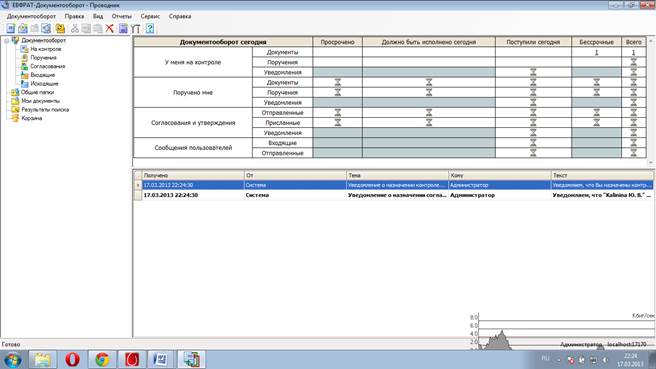Image resolution: width=656 pixels, height=369 pixels.
Task: Click the Поручено мне row group
Action: click(193, 92)
